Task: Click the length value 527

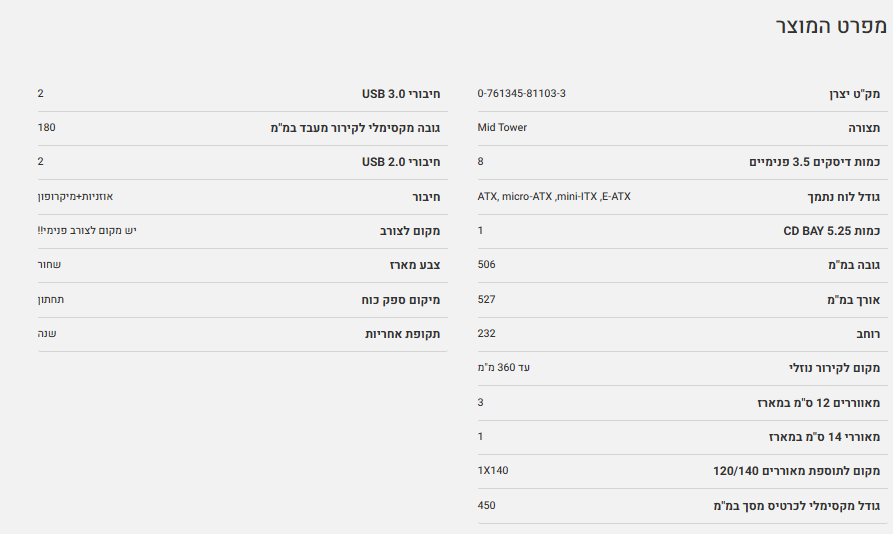Action: point(487,299)
